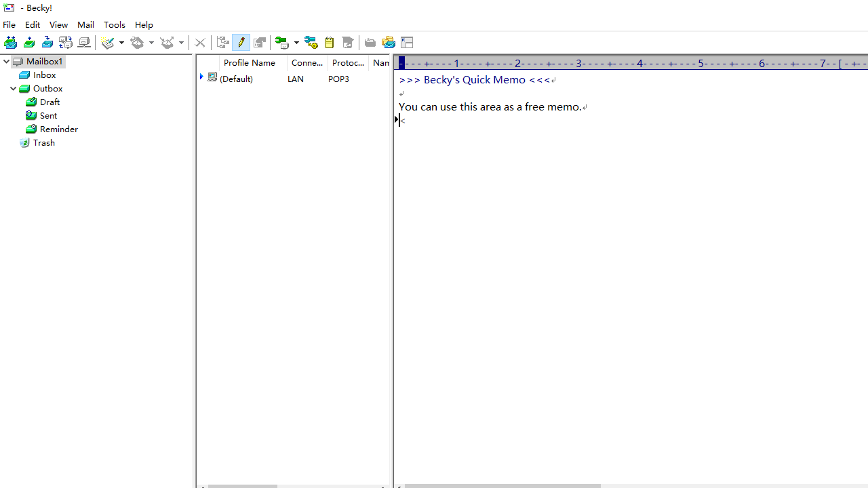Click the green wrench mailbox setup icon
868x488 pixels.
pyautogui.click(x=283, y=43)
